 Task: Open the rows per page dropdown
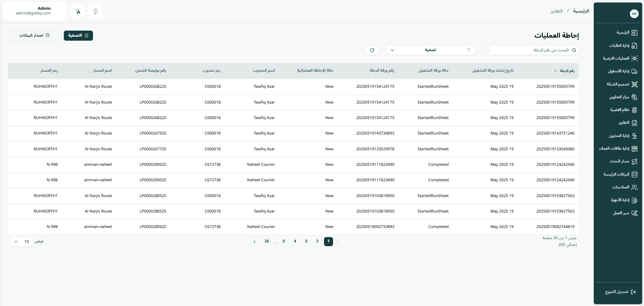pyautogui.click(x=21, y=241)
